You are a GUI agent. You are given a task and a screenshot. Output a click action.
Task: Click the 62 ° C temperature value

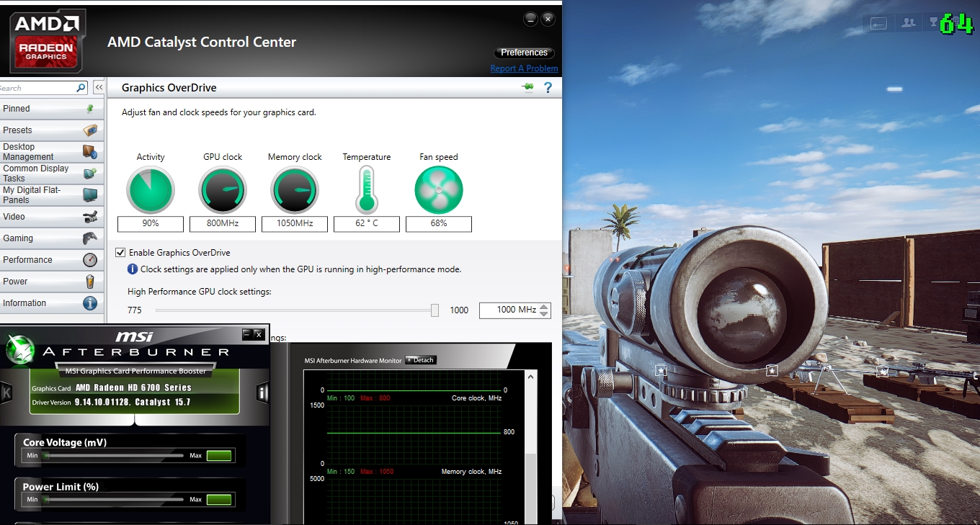[x=367, y=224]
